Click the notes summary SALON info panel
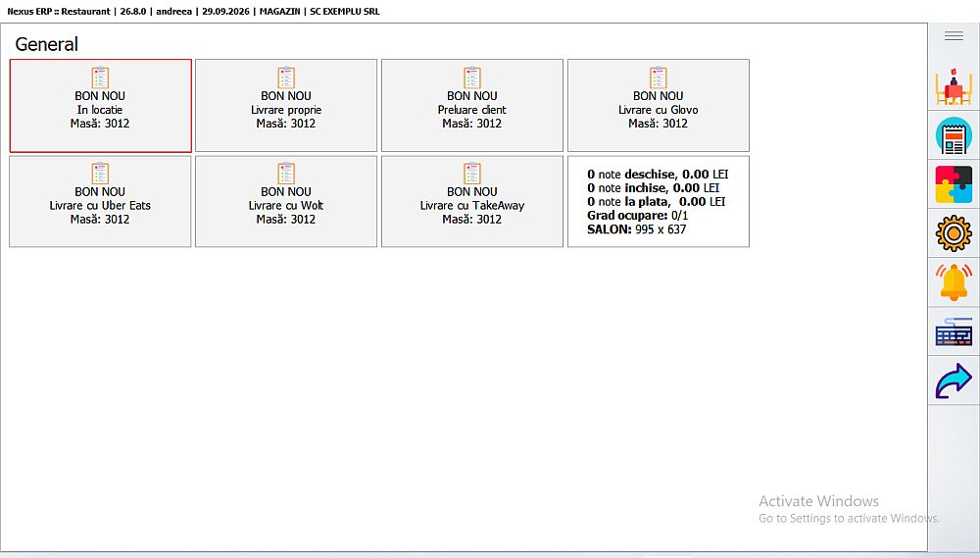 pos(659,201)
